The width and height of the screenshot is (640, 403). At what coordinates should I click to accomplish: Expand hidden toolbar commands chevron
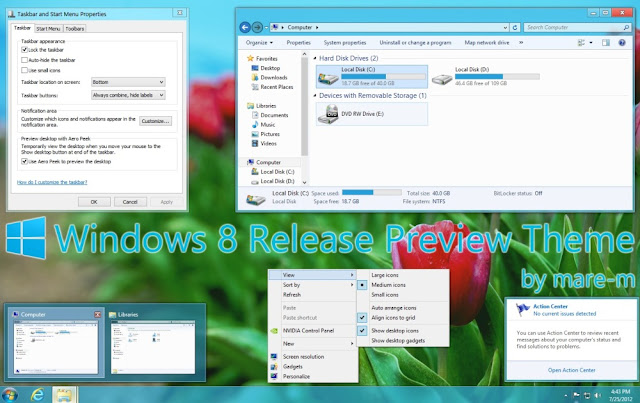point(521,42)
